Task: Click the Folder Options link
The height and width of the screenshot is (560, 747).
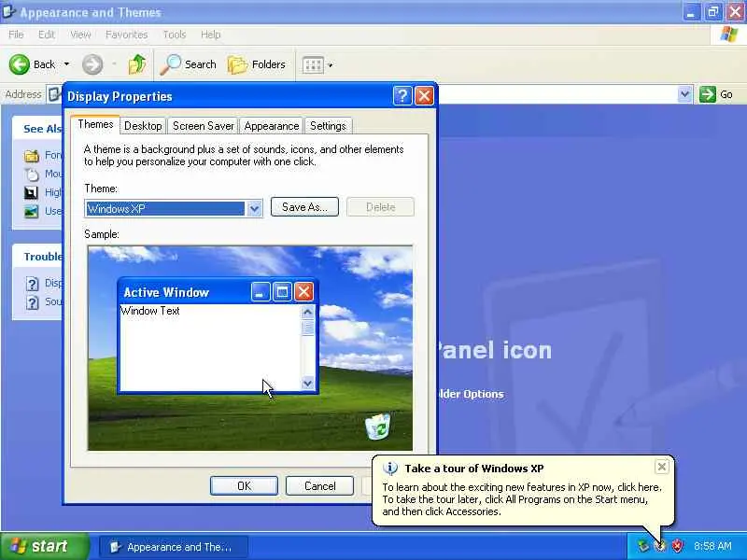Action: [471, 394]
